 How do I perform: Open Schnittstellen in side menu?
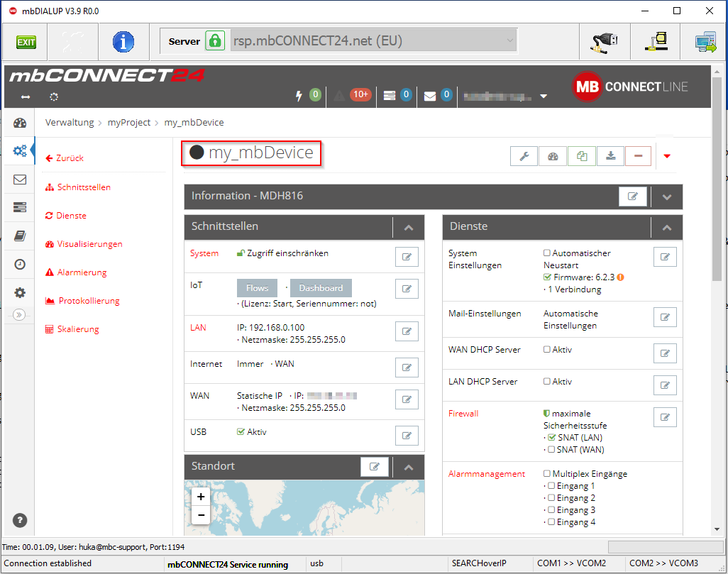click(78, 187)
